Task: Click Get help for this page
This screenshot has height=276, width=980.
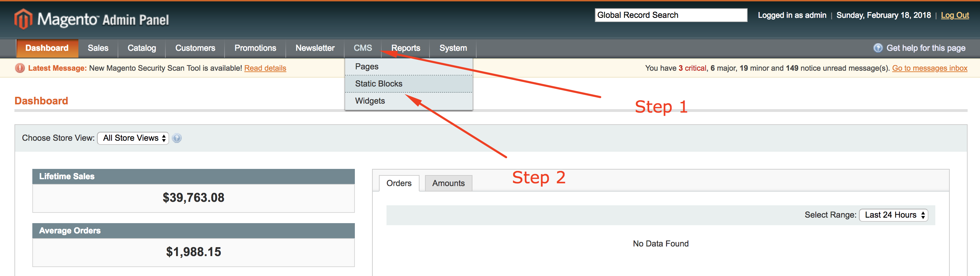Action: (x=926, y=48)
